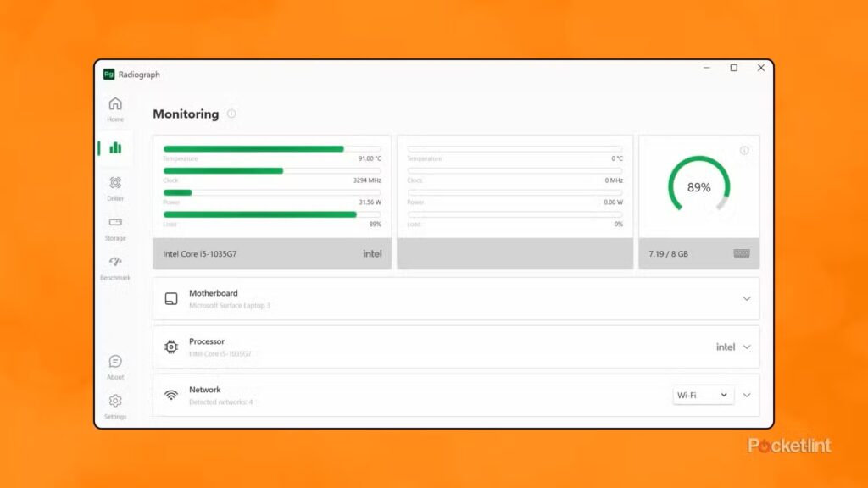The width and height of the screenshot is (868, 488).
Task: Expand the Network section chevron
Action: [747, 395]
